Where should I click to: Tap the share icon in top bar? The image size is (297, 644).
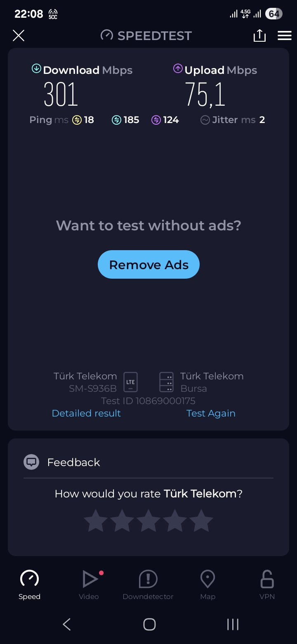[259, 36]
